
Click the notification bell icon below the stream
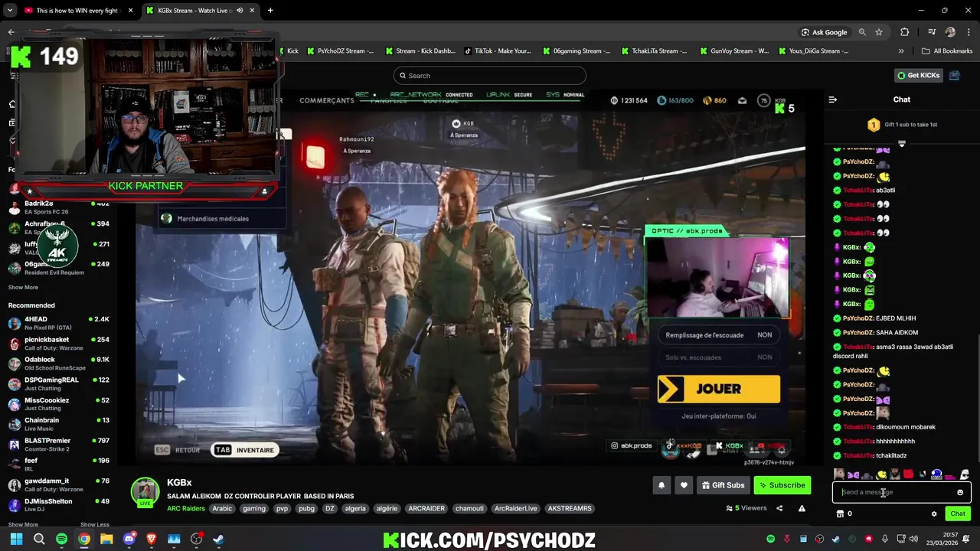point(661,485)
